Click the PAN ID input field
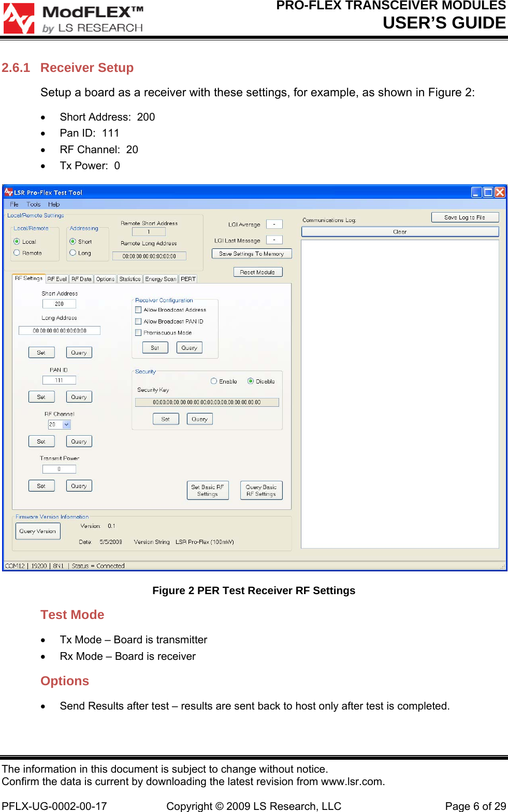 [x=59, y=380]
